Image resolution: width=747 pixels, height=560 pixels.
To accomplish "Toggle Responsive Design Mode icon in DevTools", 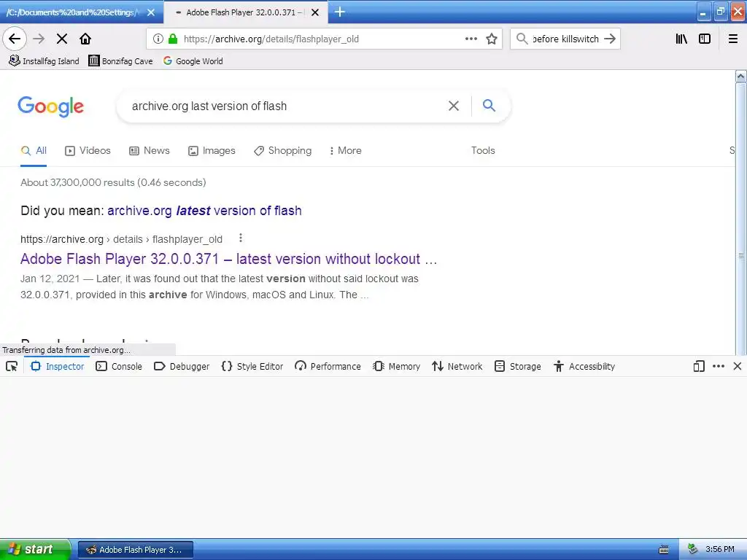I will (x=699, y=366).
